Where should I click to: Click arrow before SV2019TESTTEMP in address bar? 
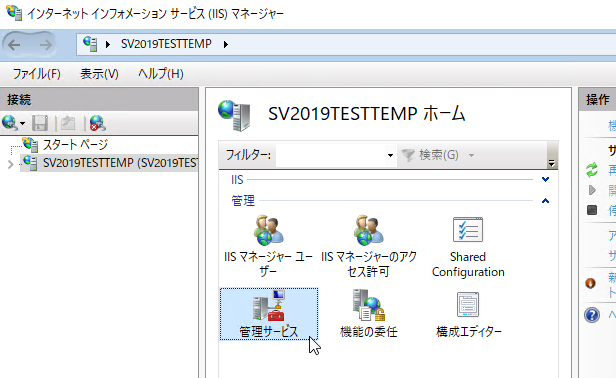pos(108,44)
